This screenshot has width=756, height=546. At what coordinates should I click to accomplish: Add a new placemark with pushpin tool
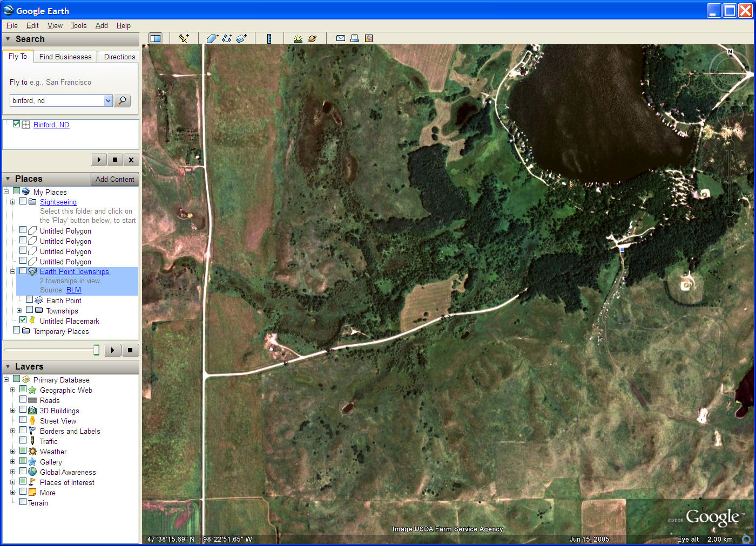[x=184, y=38]
